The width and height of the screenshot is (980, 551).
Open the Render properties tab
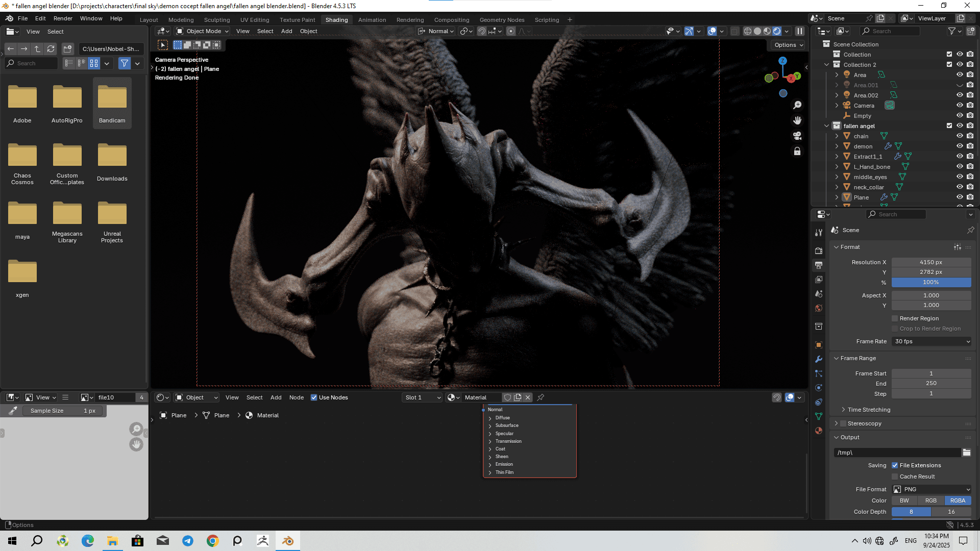click(819, 251)
